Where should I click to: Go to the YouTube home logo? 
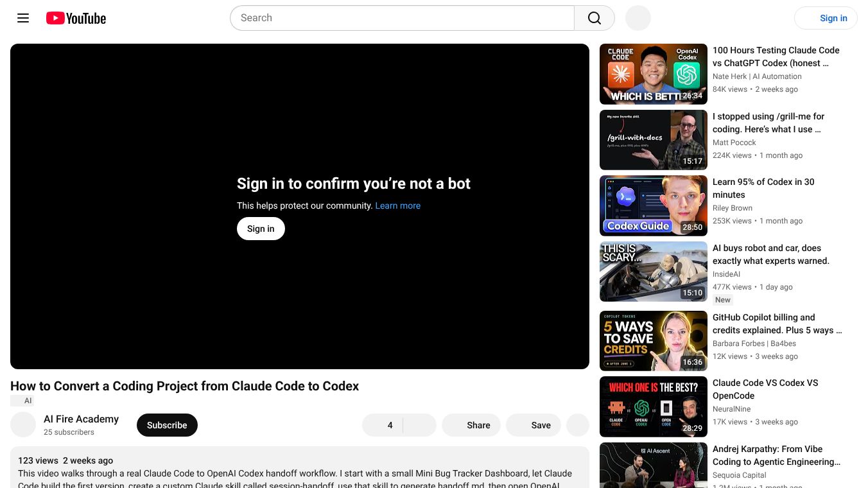pos(76,18)
